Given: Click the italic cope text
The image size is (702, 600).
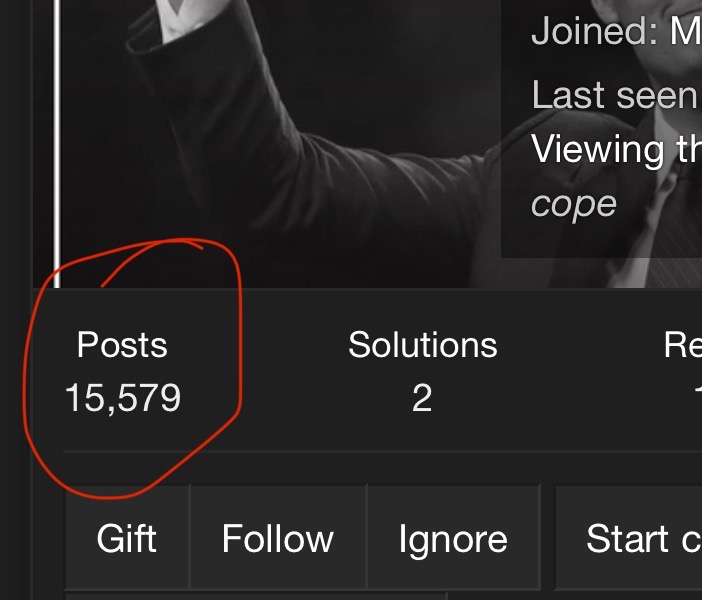Looking at the screenshot, I should [574, 204].
